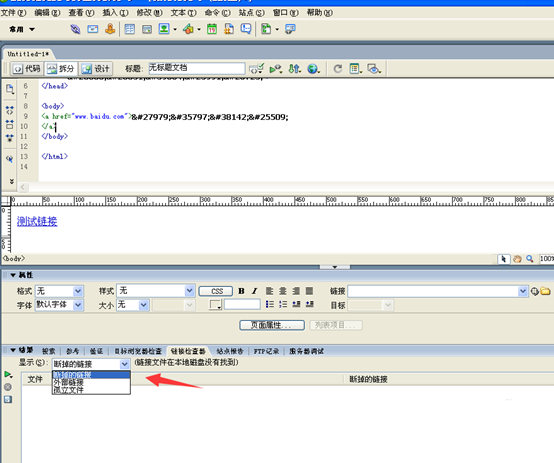Switch to Split (拆分) view
Screen dimensions: 554x463
(x=61, y=69)
